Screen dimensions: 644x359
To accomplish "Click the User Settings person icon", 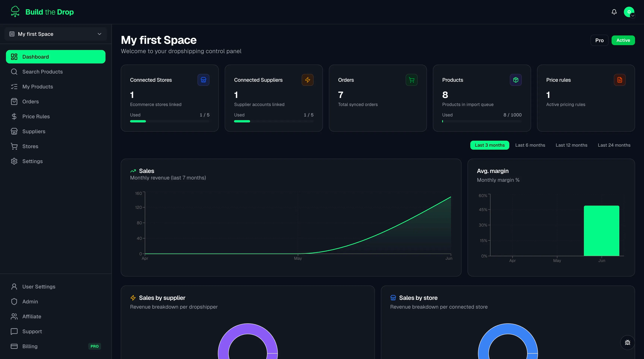I will point(14,287).
